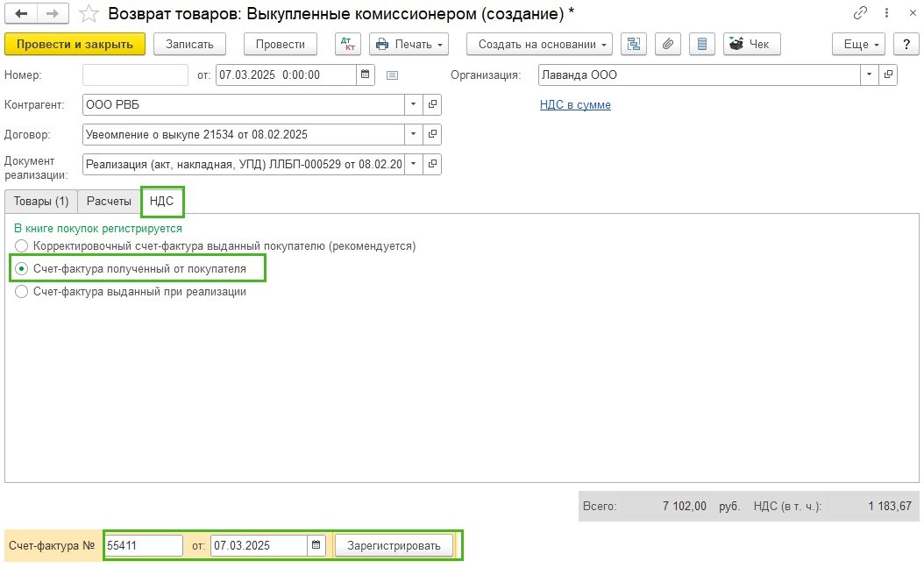
Task: Click the Дт/Кт postings icon
Action: 348,44
